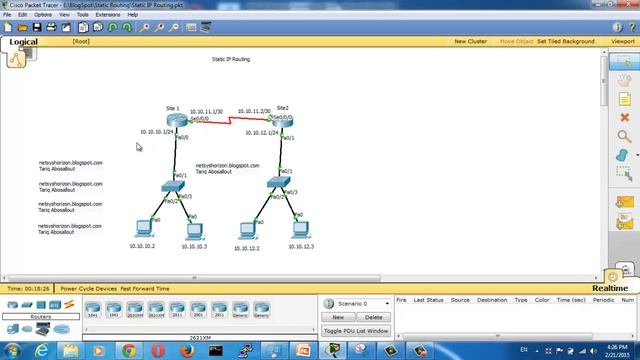Select the Draw Polygon tool

point(622,155)
